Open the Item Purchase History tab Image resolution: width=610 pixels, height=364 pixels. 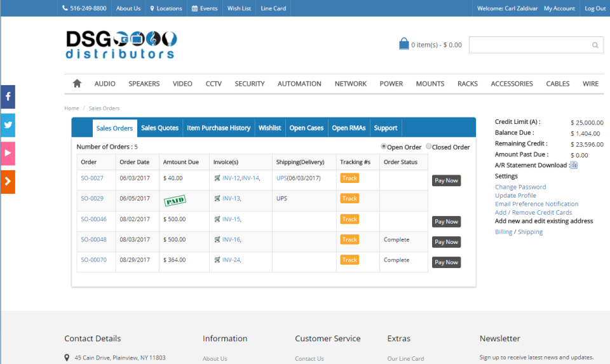coord(218,128)
